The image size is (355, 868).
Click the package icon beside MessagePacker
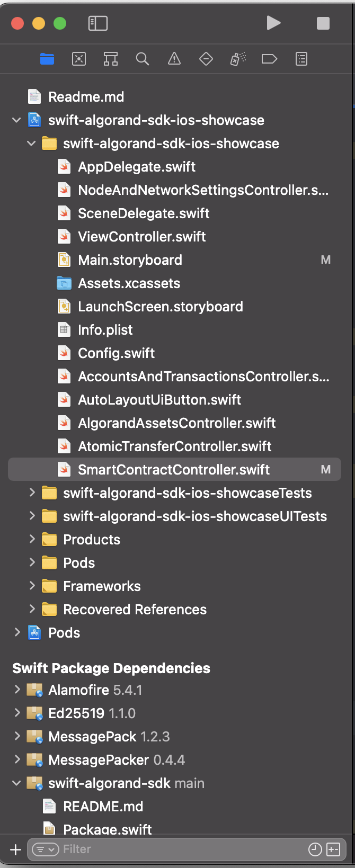[x=35, y=760]
